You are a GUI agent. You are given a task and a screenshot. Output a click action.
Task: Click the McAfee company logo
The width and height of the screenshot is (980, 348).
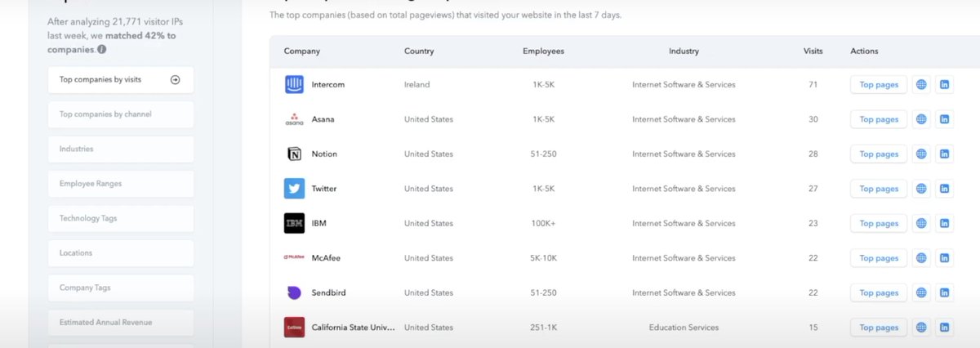[294, 258]
